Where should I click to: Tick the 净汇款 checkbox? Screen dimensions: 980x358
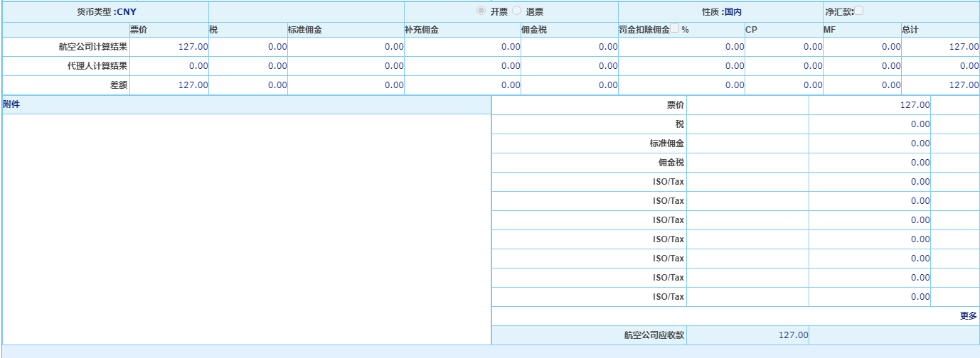coord(858,11)
